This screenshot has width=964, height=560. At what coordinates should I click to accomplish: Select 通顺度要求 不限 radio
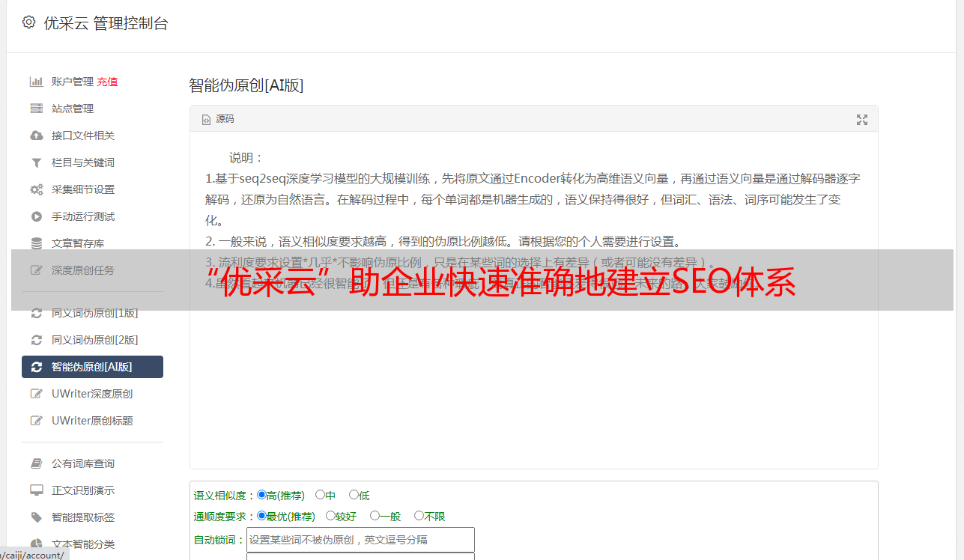419,516
